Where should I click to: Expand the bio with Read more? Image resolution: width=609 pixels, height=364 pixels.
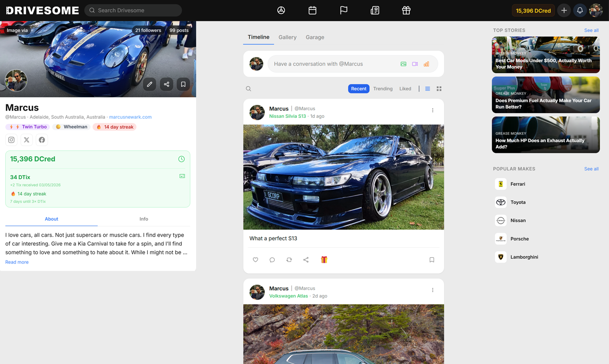pyautogui.click(x=17, y=262)
